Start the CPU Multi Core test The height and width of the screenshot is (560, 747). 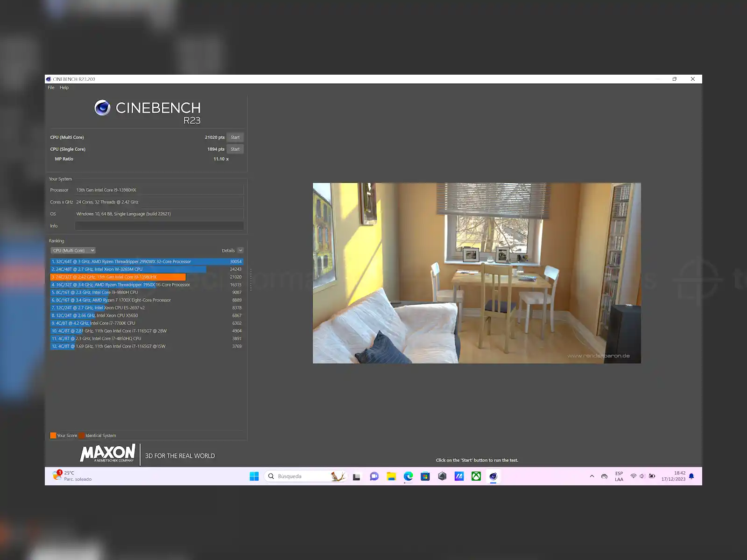[235, 137]
